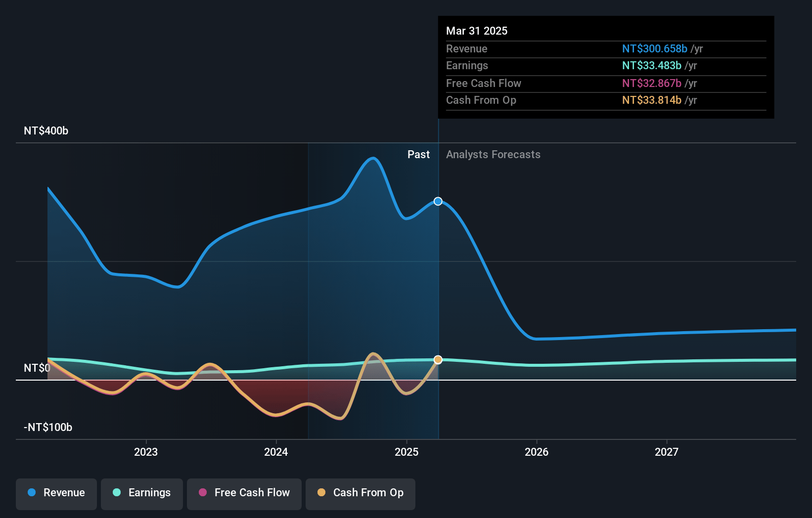Click the Cash From Op label in tooltip
The width and height of the screenshot is (812, 518).
481,100
